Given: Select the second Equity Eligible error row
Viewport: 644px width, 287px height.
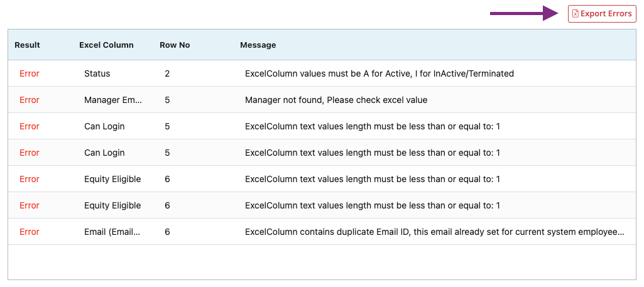Looking at the screenshot, I should coord(322,205).
